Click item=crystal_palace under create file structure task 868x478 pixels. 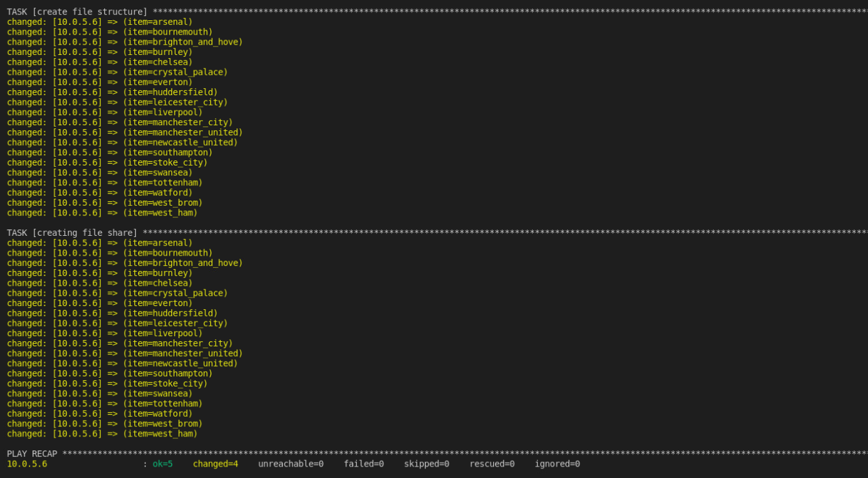[x=175, y=72]
